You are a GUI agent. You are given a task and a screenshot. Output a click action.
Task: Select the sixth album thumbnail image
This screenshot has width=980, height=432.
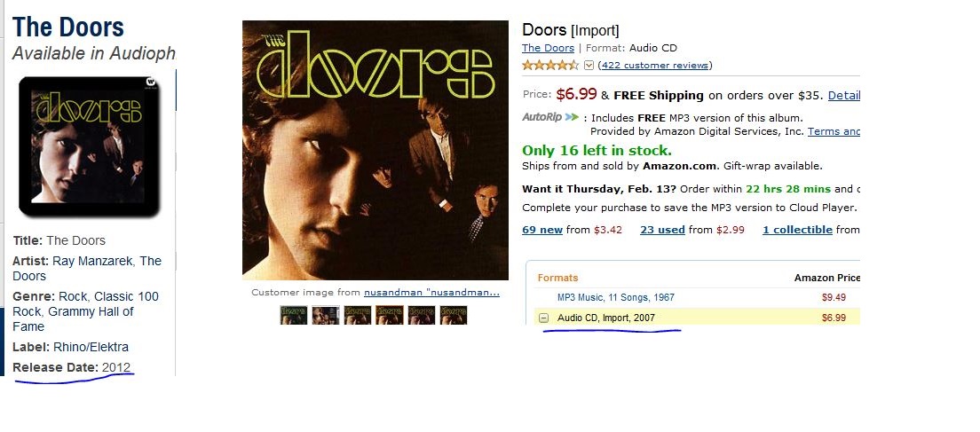click(453, 315)
